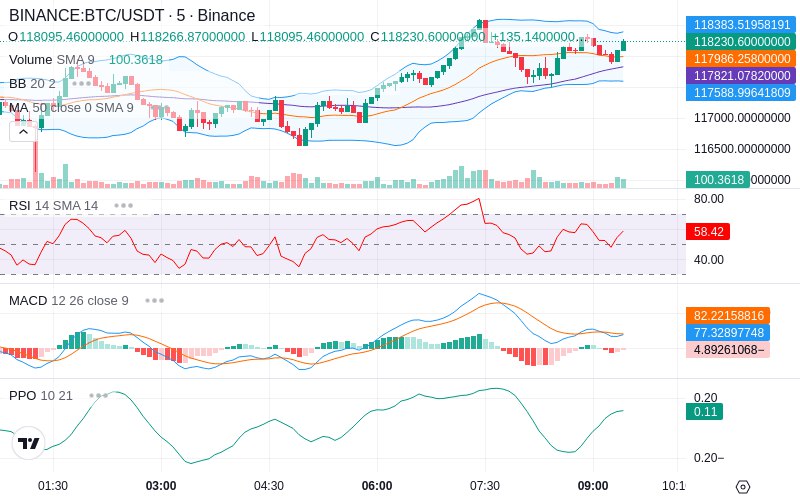
Task: Open more options for RSI indicator
Action: coord(123,206)
